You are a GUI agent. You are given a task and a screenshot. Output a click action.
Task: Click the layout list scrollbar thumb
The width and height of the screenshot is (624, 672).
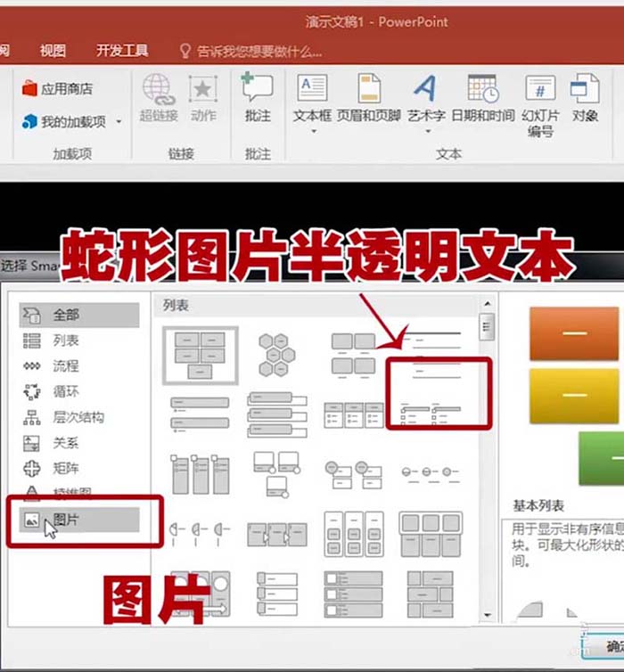point(487,326)
